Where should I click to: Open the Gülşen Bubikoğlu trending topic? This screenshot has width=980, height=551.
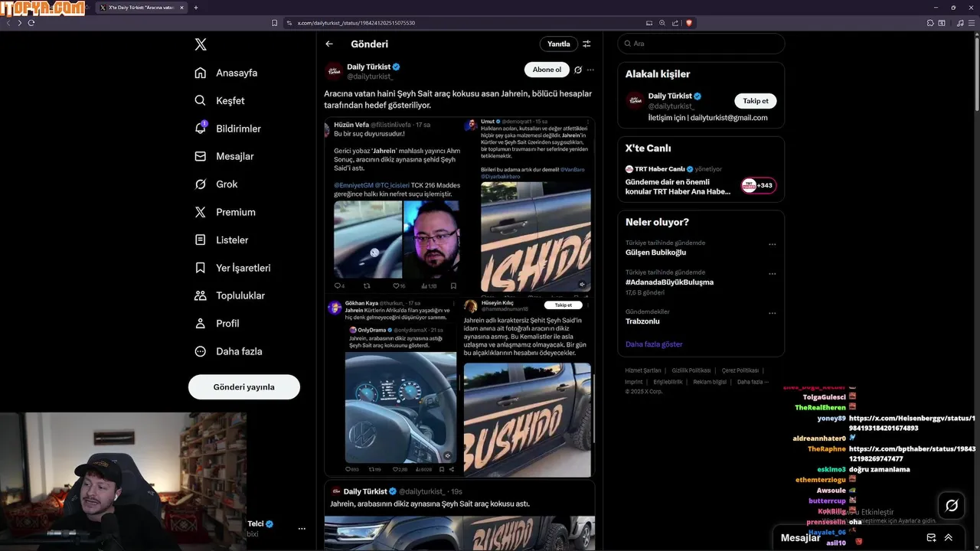[655, 253]
